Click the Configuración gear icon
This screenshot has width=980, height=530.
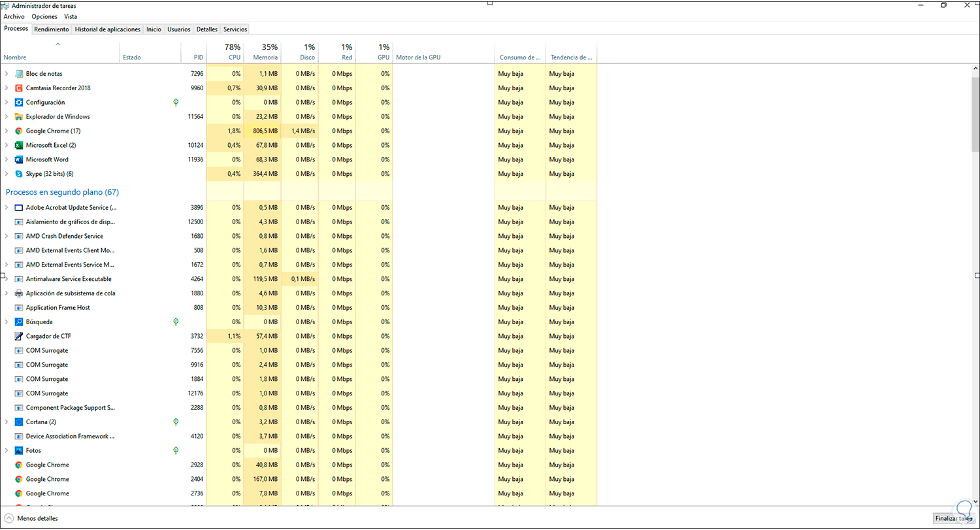click(x=18, y=103)
